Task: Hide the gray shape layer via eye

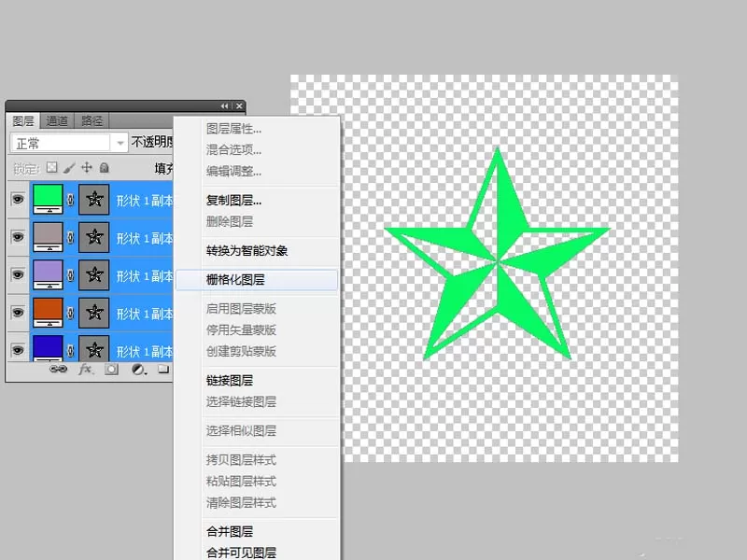Action: [18, 237]
